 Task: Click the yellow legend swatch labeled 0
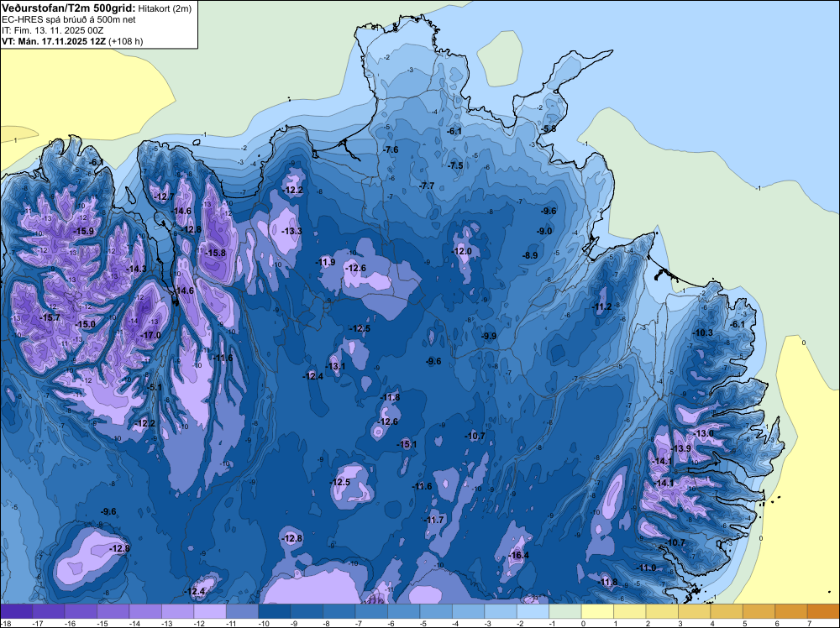597,611
